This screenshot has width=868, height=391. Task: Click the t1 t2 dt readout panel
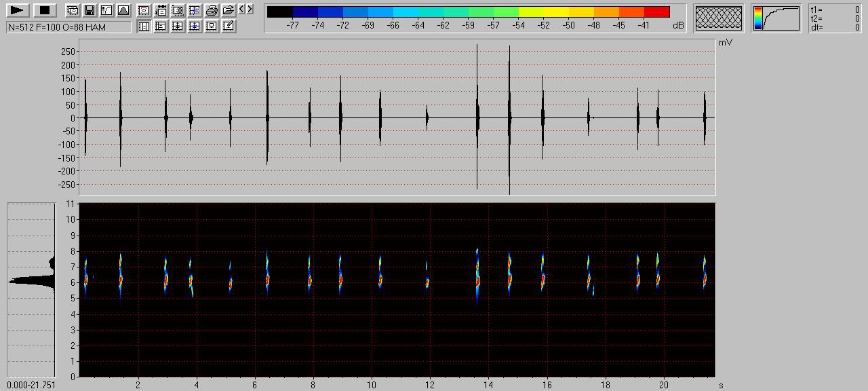click(835, 18)
